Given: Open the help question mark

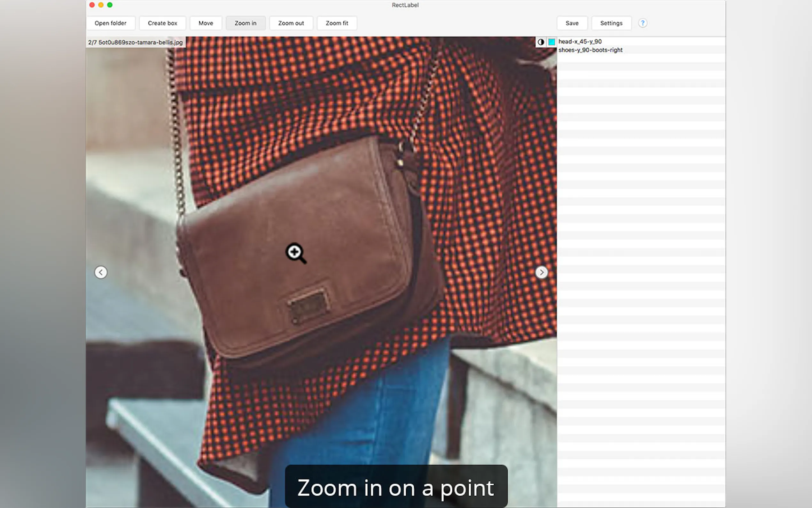Looking at the screenshot, I should [x=643, y=23].
